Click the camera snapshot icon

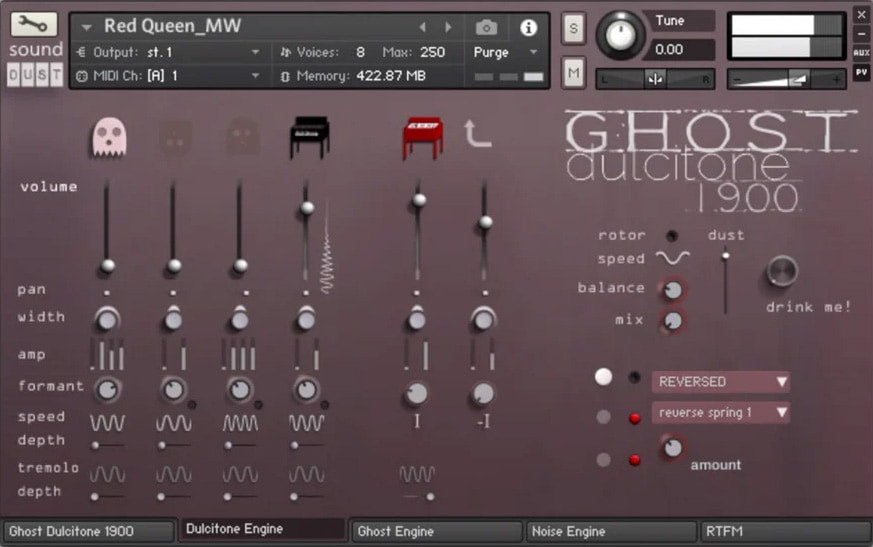[486, 27]
